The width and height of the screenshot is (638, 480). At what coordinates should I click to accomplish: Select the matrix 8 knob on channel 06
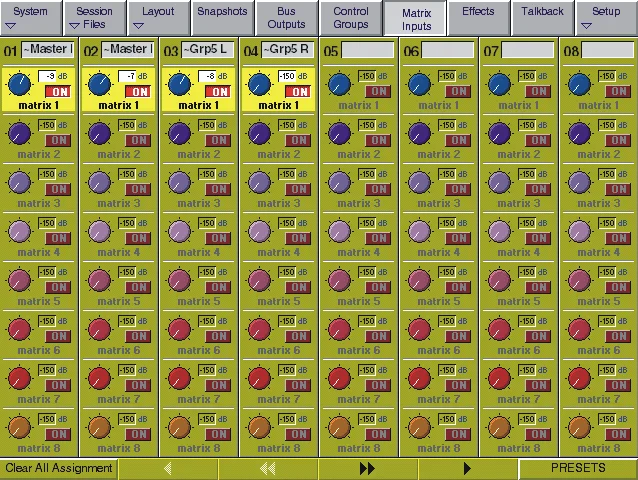pyautogui.click(x=419, y=428)
